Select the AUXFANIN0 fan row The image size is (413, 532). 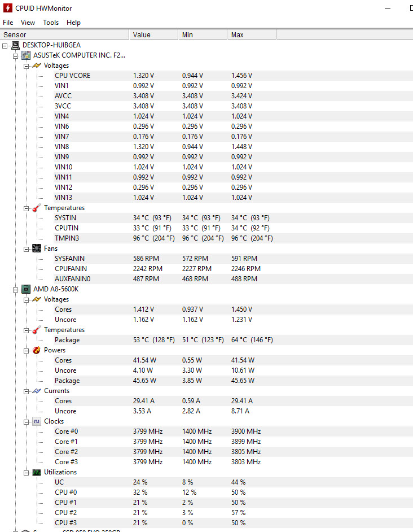pos(233,279)
